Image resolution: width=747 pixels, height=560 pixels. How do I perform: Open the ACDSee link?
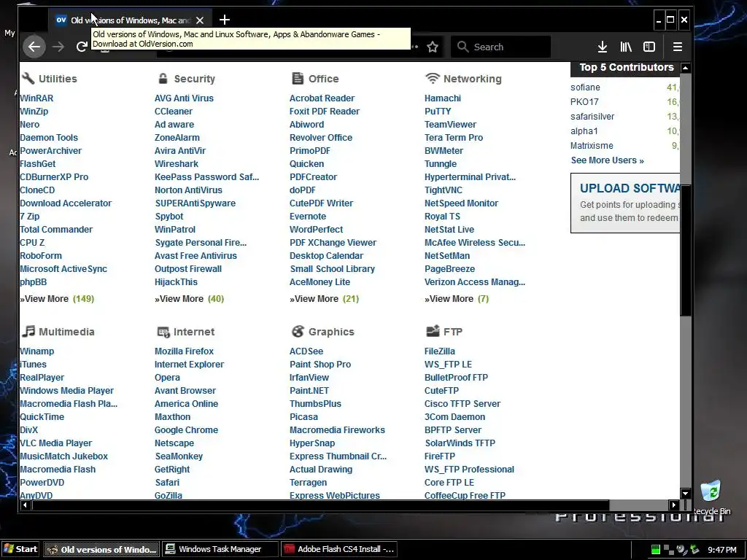306,351
